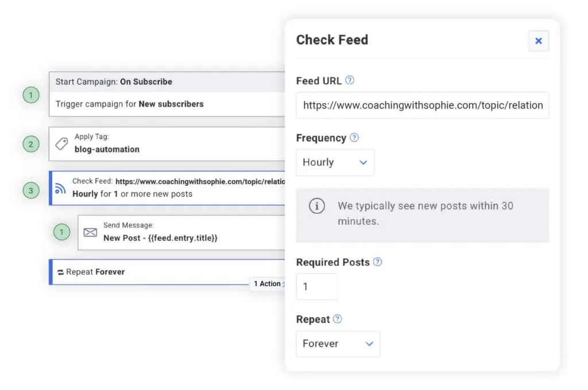Click the envelope icon on Send Message step
Viewport: 588px width, 390px height.
(x=90, y=232)
